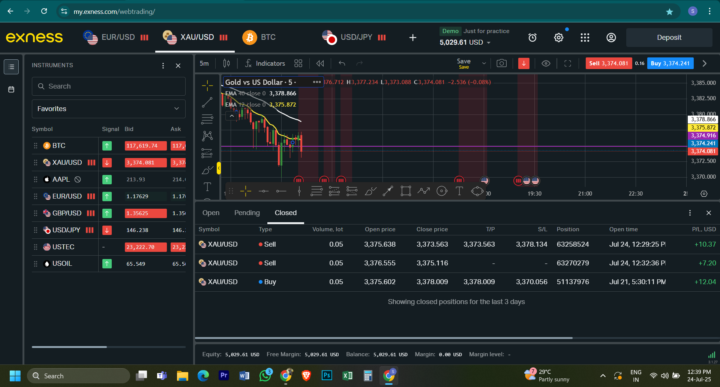This screenshot has height=387, width=720.
Task: Open the positions panel kebab menu
Action: tap(690, 213)
